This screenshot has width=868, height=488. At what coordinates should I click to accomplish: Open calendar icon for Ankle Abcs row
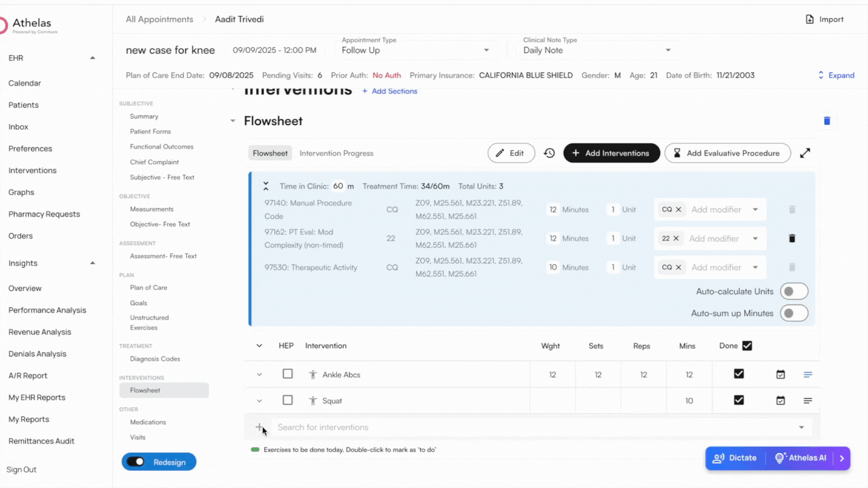click(781, 375)
